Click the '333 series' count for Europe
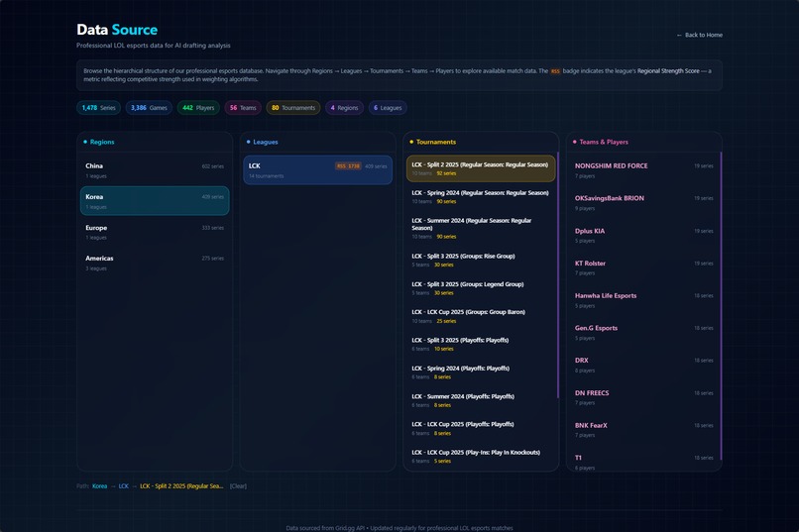Viewport: 799px width, 532px height. click(212, 228)
